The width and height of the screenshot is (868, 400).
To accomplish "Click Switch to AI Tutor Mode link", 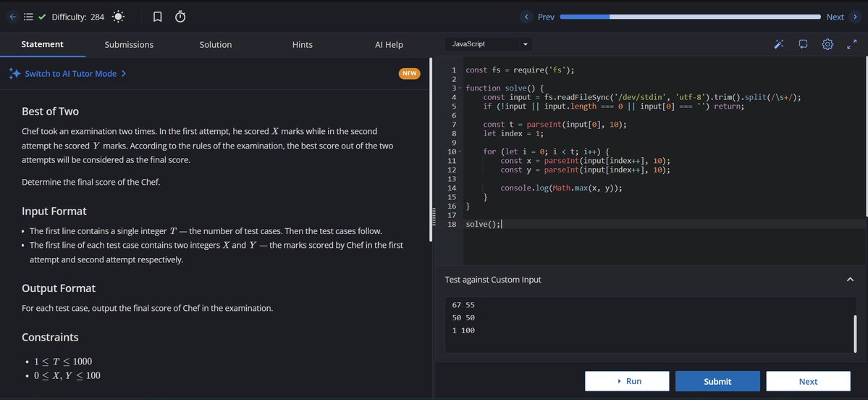I will (x=71, y=74).
